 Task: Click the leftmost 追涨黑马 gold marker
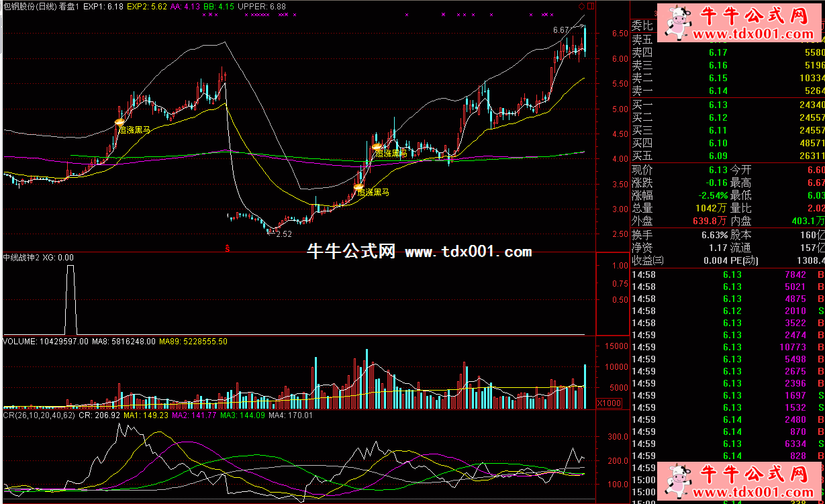click(x=119, y=122)
